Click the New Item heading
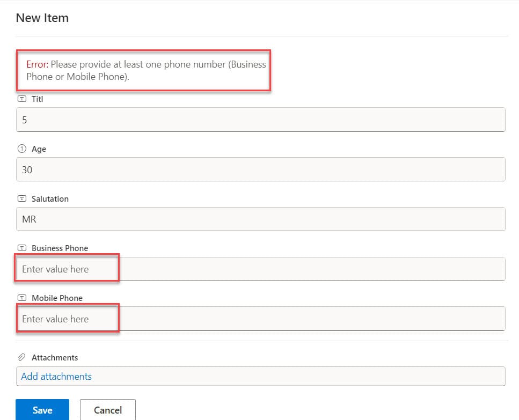 point(42,18)
